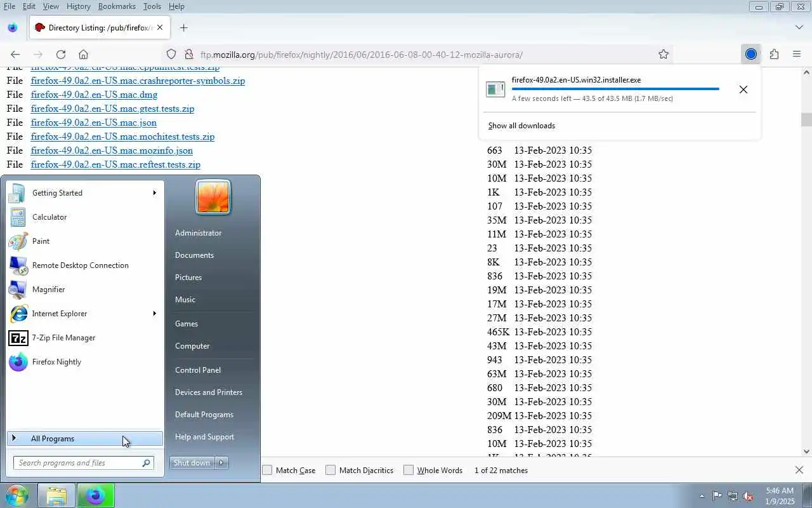The height and width of the screenshot is (508, 812).
Task: Open Paint from Start menu
Action: [84, 241]
